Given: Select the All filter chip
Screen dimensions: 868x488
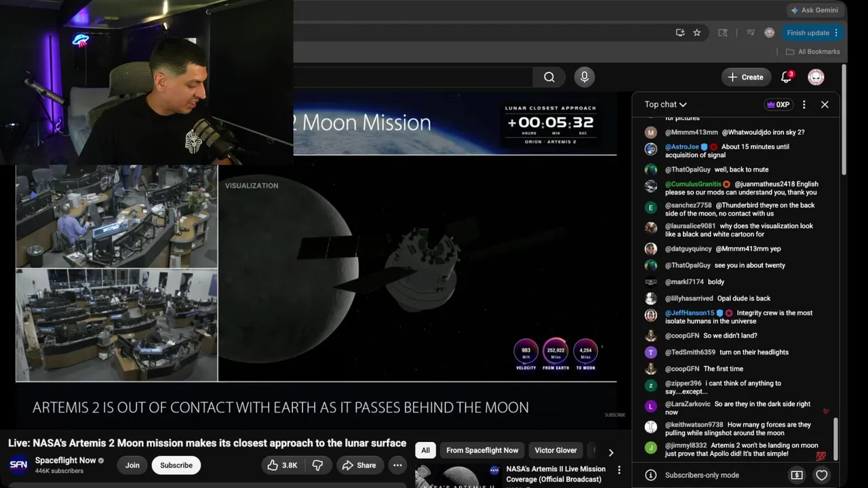Looking at the screenshot, I should pos(425,450).
